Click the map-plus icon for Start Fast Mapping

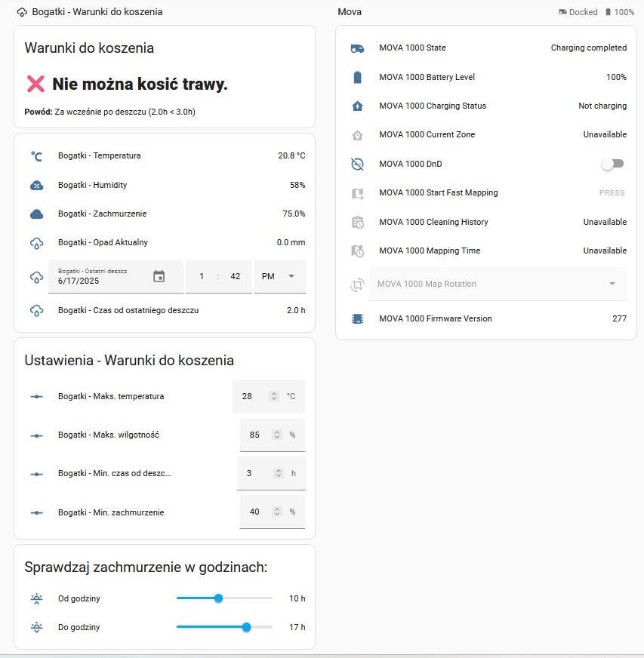click(357, 193)
